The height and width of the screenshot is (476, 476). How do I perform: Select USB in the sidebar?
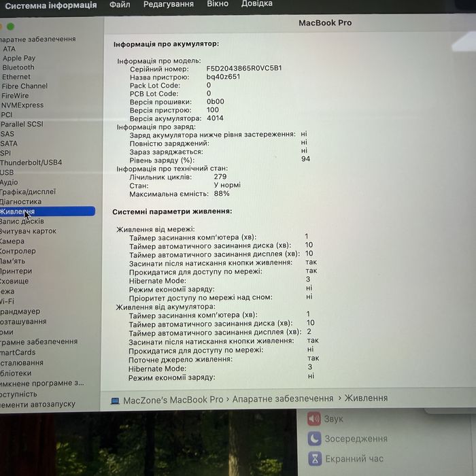click(7, 173)
